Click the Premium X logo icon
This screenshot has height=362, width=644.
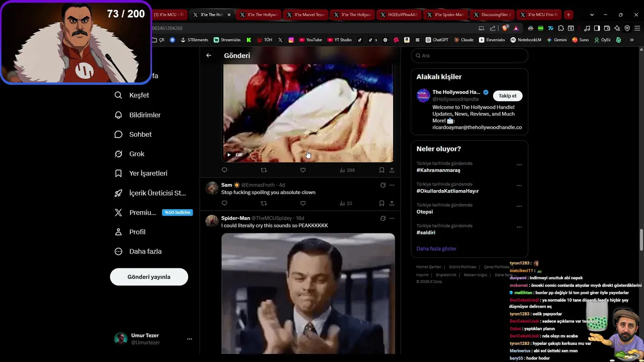pyautogui.click(x=118, y=213)
